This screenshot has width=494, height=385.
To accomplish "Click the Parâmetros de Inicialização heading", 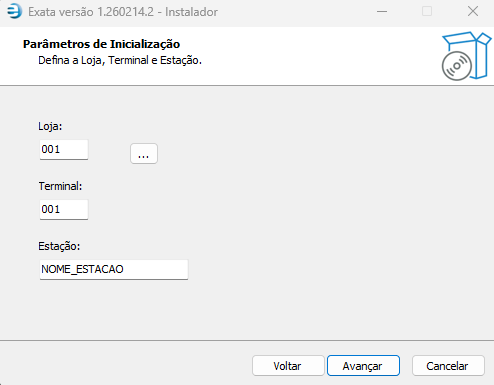I will pyautogui.click(x=101, y=44).
